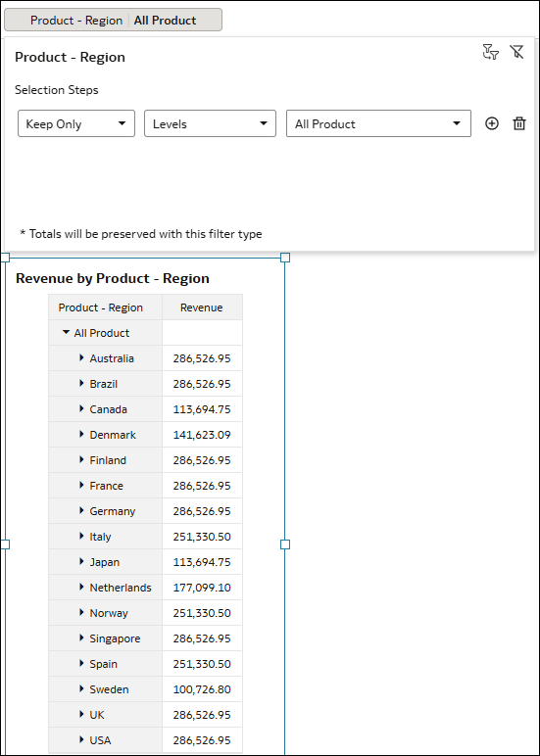540x756 pixels.
Task: Expand the Australia row
Action: click(81, 357)
